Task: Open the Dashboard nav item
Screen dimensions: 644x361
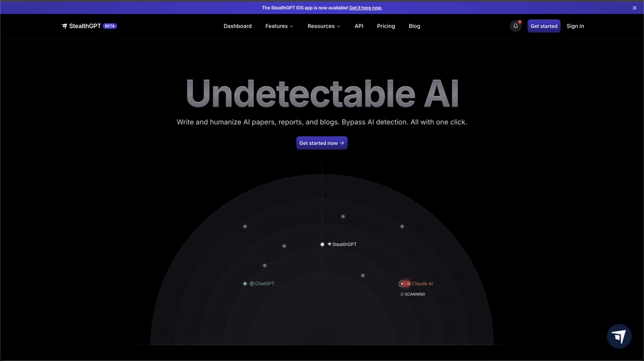Action: coord(238,26)
